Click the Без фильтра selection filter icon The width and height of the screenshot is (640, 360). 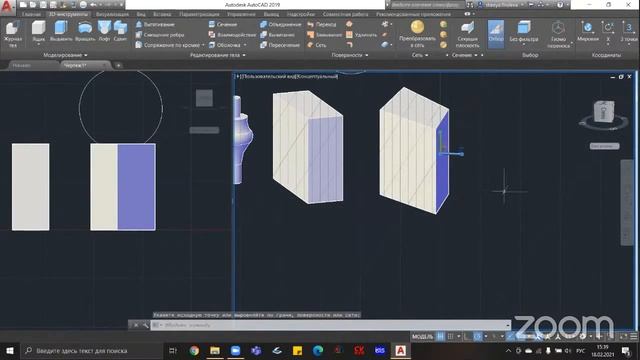(524, 28)
